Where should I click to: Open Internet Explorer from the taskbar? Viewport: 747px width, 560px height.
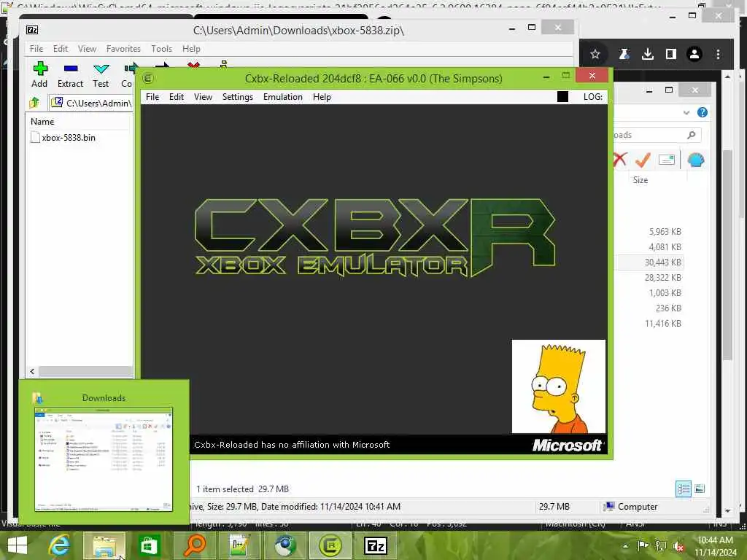pyautogui.click(x=60, y=545)
